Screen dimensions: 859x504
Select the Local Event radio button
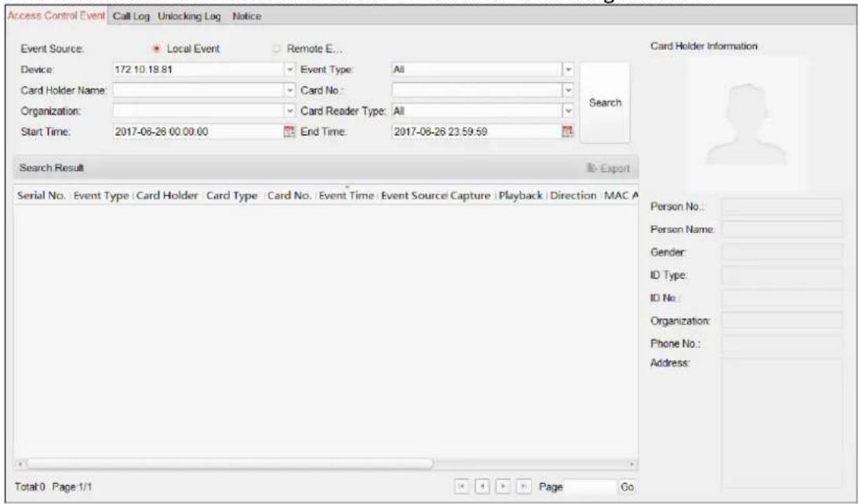[157, 49]
